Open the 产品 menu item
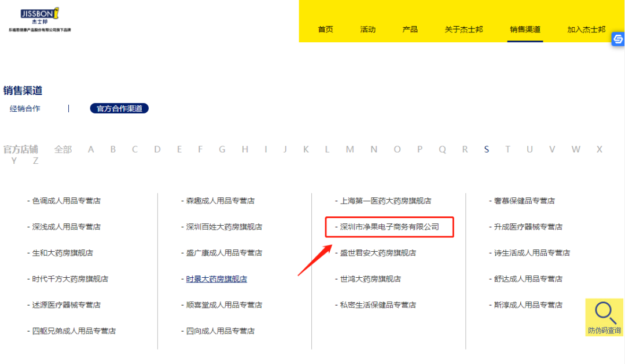Screen dimensions: 625x364 pyautogui.click(x=410, y=30)
